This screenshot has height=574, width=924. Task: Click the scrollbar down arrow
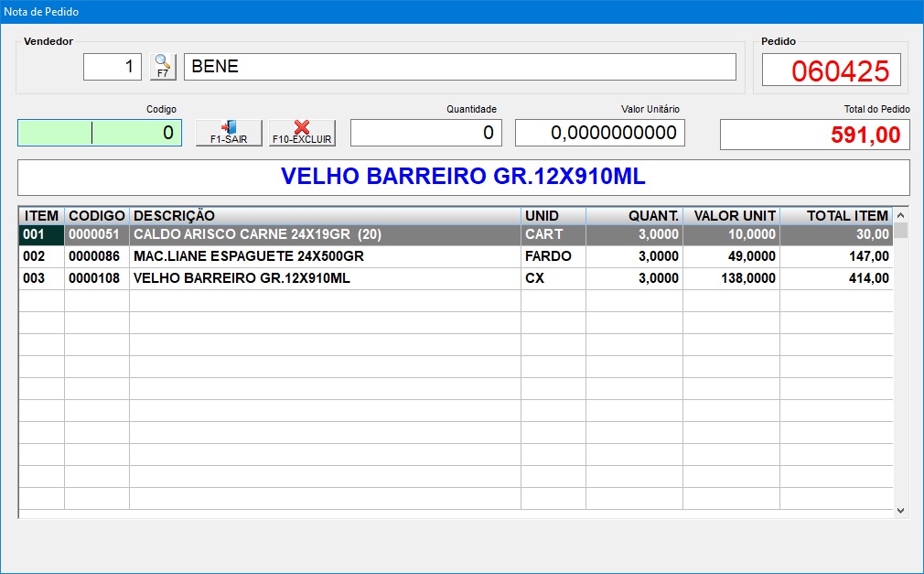click(900, 510)
